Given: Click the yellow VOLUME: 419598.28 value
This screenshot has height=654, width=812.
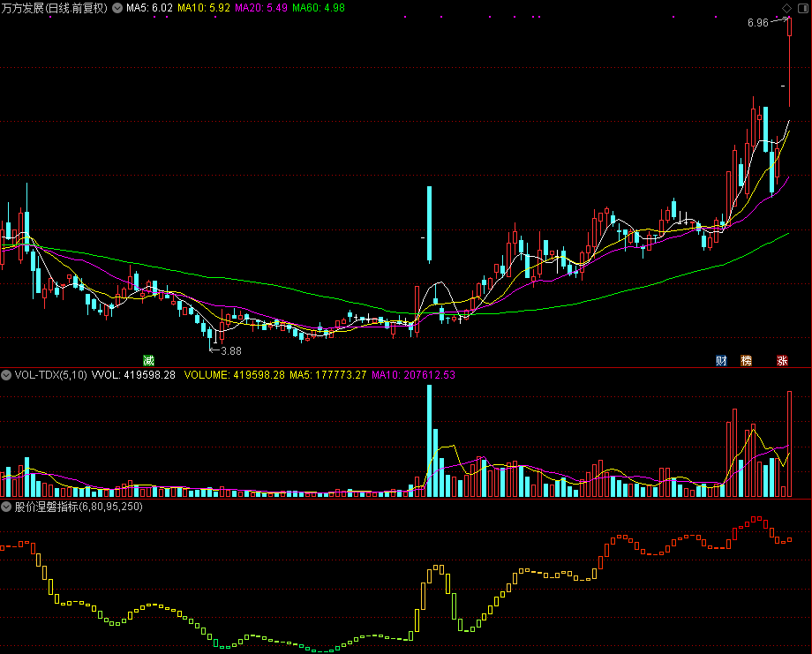Looking at the screenshot, I should coord(235,375).
